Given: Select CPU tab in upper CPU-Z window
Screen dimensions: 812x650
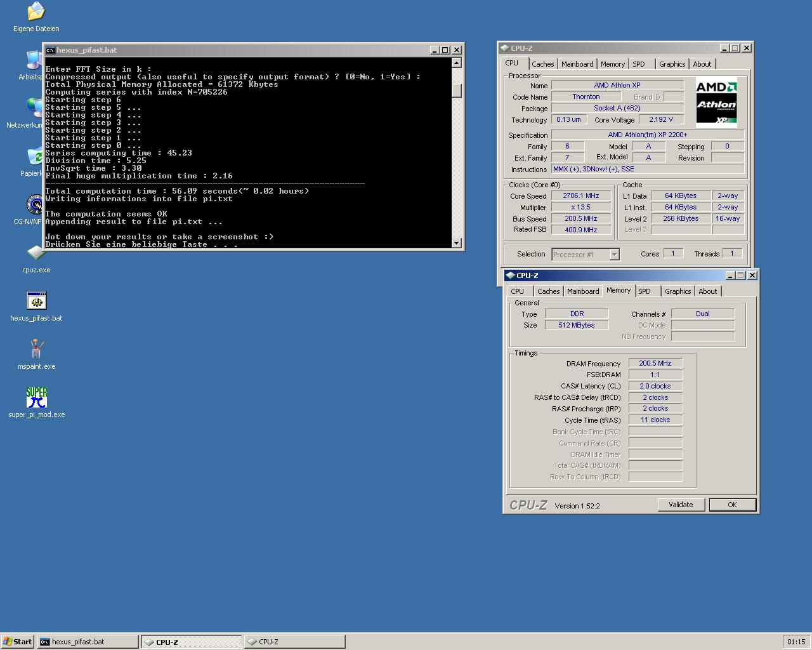Looking at the screenshot, I should click(512, 63).
